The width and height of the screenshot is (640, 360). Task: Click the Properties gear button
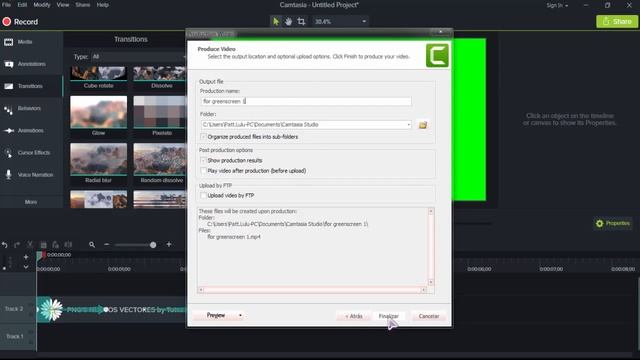(x=613, y=223)
